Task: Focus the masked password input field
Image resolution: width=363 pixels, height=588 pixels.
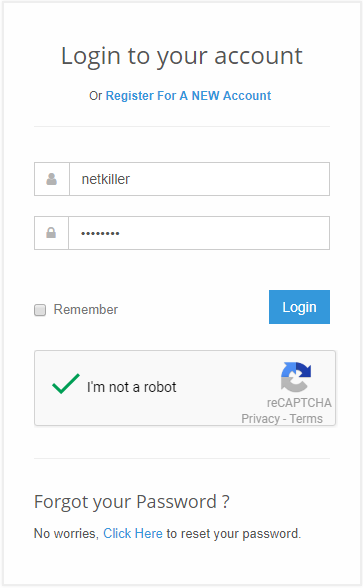Action: 199,233
